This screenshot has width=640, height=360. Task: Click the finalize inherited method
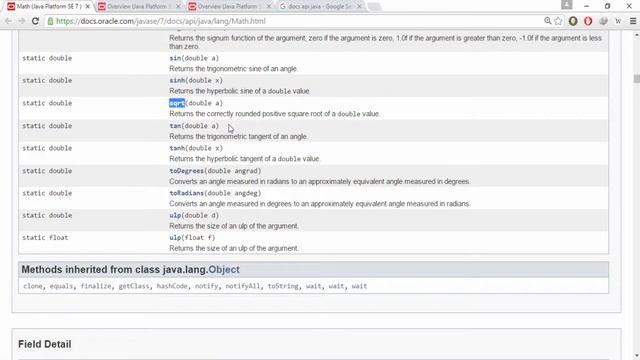coord(96,286)
